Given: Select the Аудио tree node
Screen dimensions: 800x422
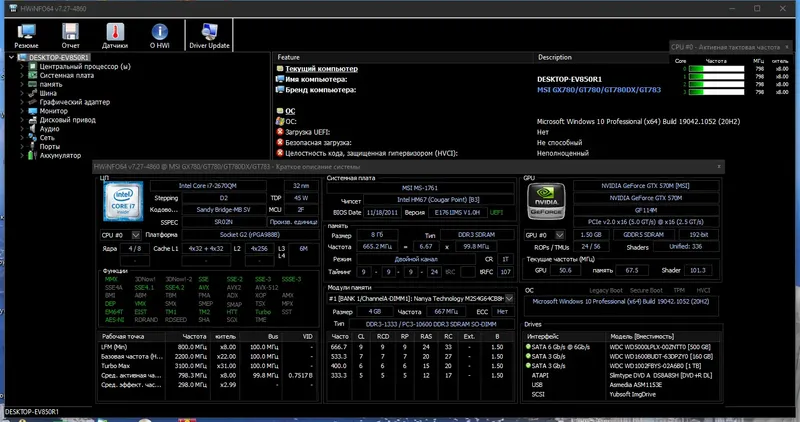Looking at the screenshot, I should pyautogui.click(x=49, y=129).
